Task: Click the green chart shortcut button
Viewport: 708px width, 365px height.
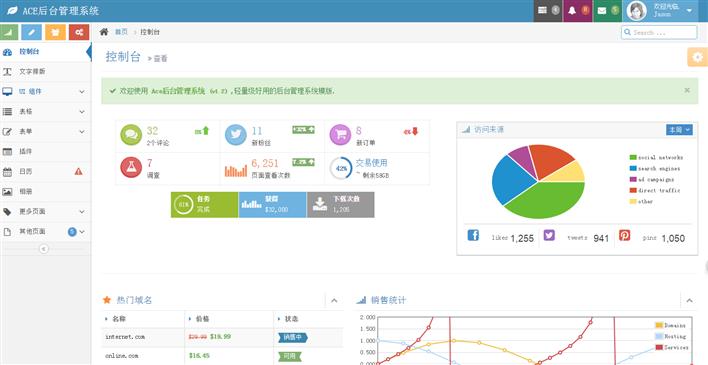Action: 10,32
